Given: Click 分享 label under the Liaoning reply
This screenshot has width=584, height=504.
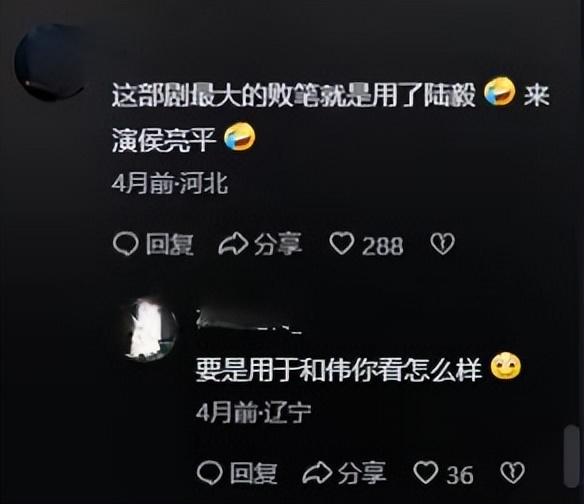Looking at the screenshot, I should coord(362,473).
